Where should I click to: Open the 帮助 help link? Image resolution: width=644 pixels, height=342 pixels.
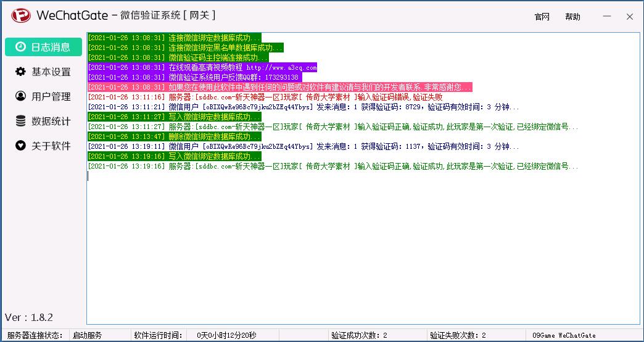pyautogui.click(x=572, y=17)
